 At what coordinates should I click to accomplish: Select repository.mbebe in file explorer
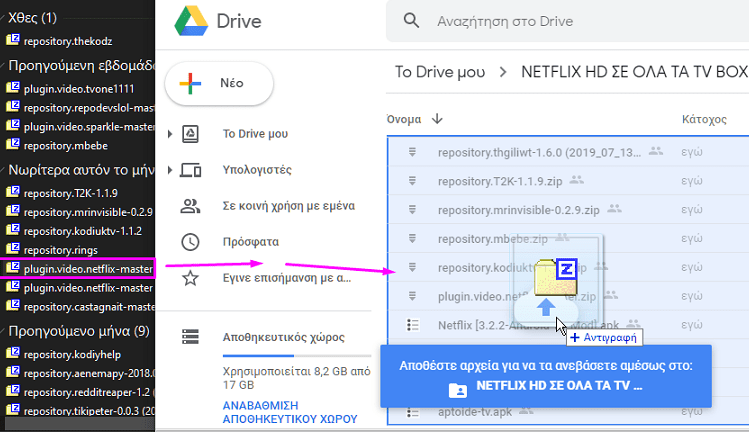pos(65,146)
